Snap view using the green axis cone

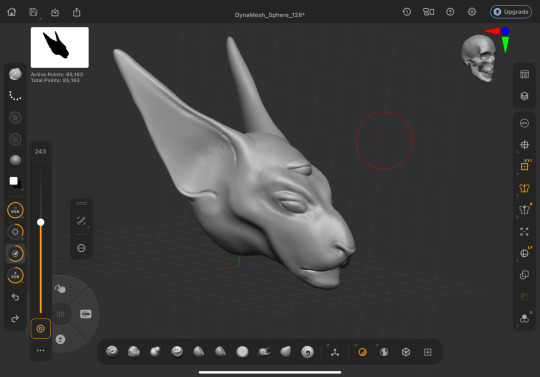pos(505,44)
